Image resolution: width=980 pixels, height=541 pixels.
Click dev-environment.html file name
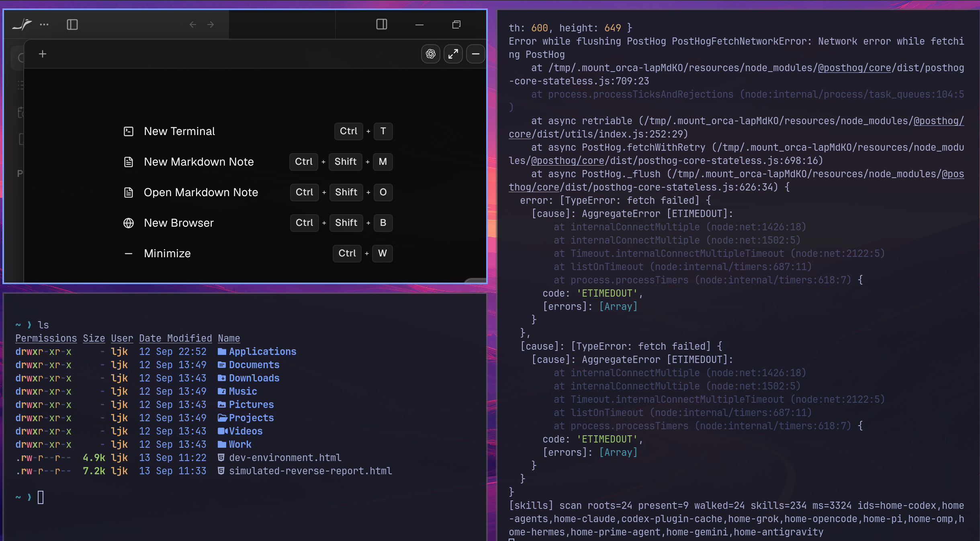click(x=285, y=457)
